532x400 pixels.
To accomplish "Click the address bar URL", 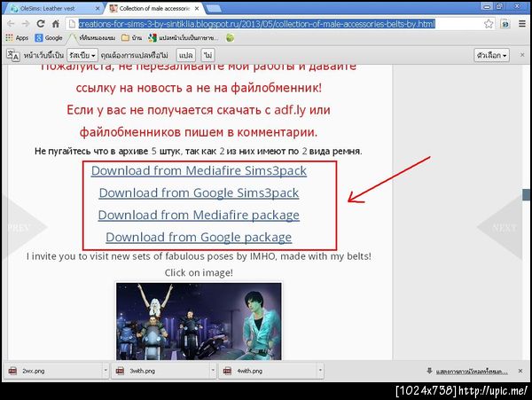I will point(256,24).
